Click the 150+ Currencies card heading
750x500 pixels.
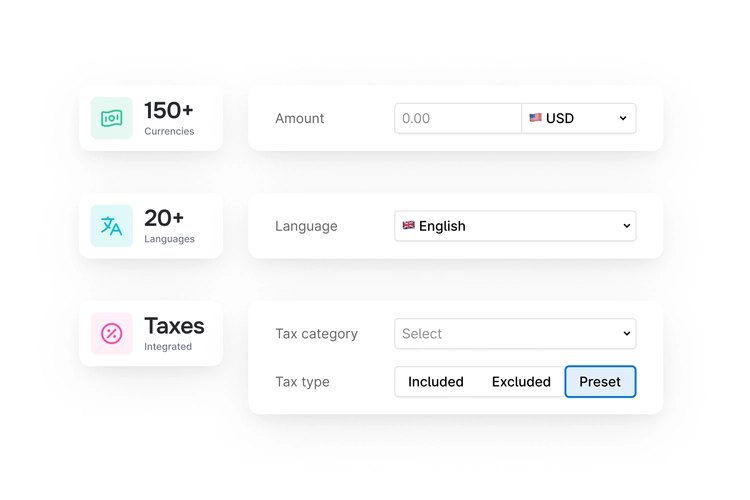(169, 111)
